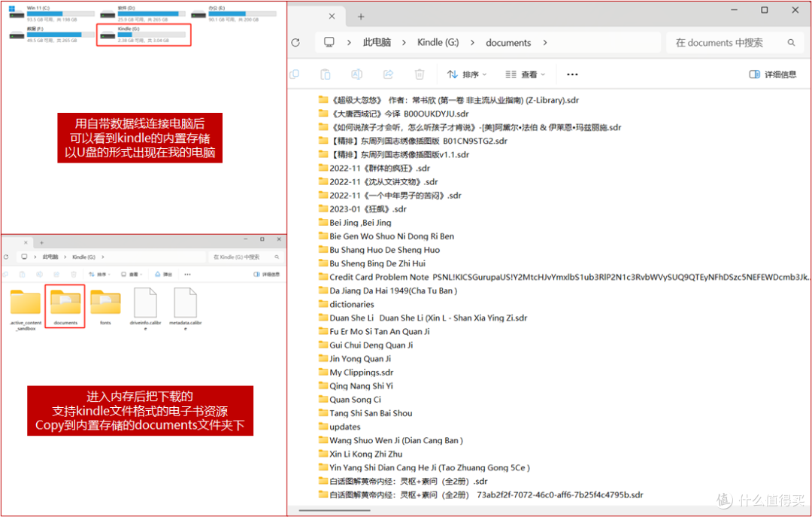Select the Jin Yong Quan Ji folder

pos(354,359)
